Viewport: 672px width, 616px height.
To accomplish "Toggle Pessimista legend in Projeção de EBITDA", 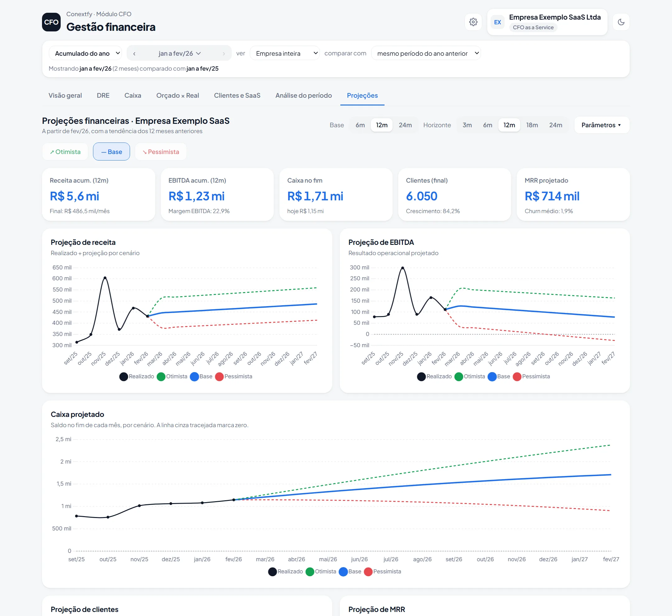I will 531,376.
